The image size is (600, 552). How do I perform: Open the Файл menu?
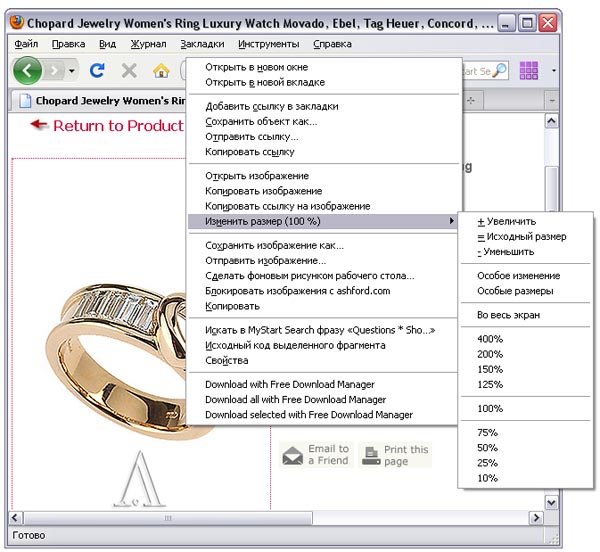tap(26, 44)
